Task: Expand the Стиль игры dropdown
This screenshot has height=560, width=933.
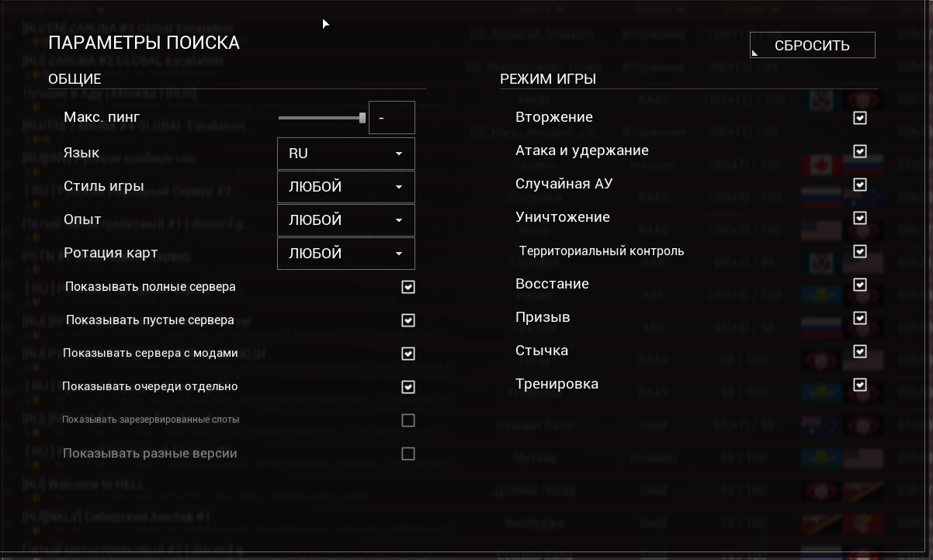Action: pyautogui.click(x=346, y=187)
